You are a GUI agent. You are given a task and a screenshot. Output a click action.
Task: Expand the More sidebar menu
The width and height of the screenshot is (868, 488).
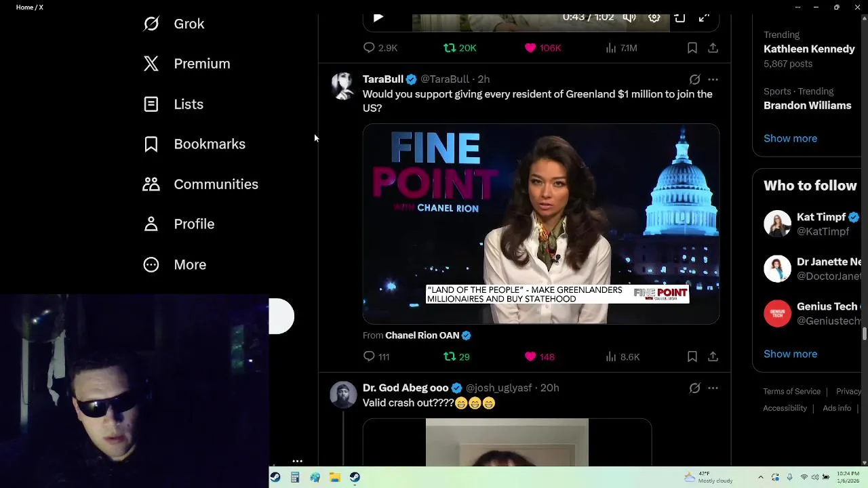point(175,265)
